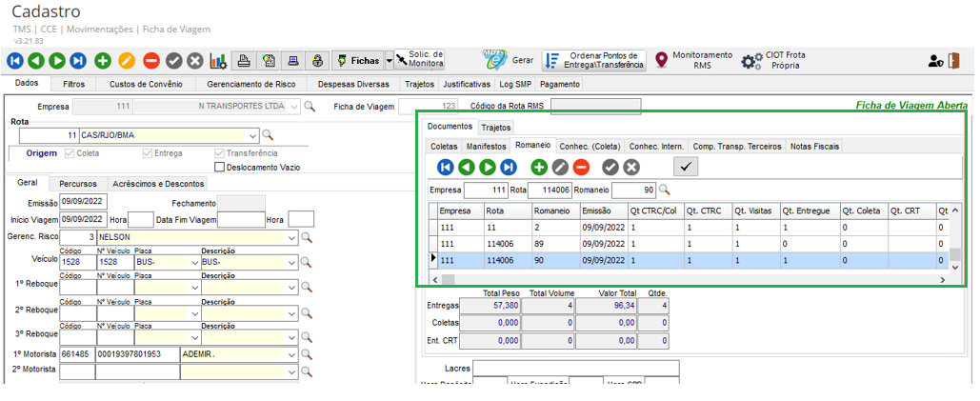The height and width of the screenshot is (401, 980).
Task: Click the Monitoramento RMS location pin icon
Action: [662, 61]
